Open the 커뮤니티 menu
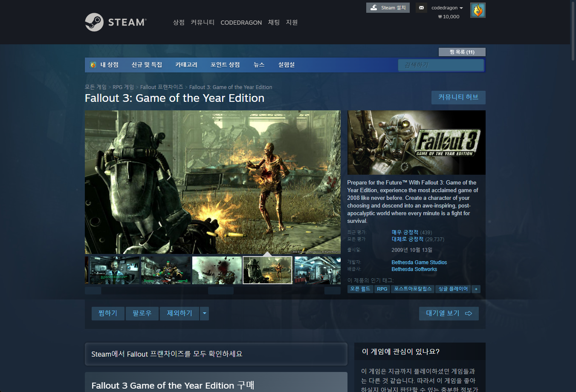Viewport: 576px width, 392px height. click(x=203, y=23)
